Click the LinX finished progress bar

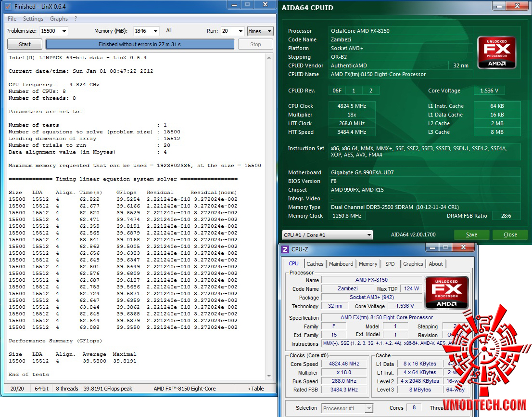pos(140,44)
